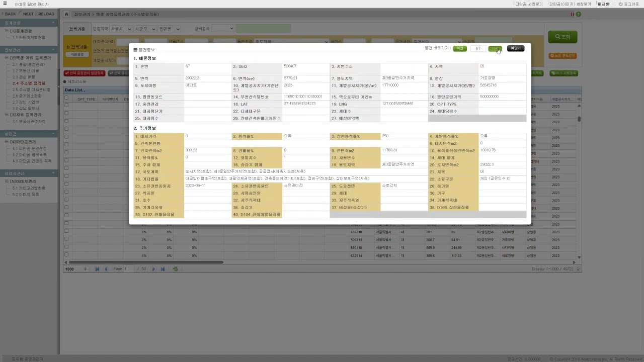Collapse the 이미지관리 sidebar section
Image resolution: width=644 pixels, height=362 pixels.
(53, 173)
